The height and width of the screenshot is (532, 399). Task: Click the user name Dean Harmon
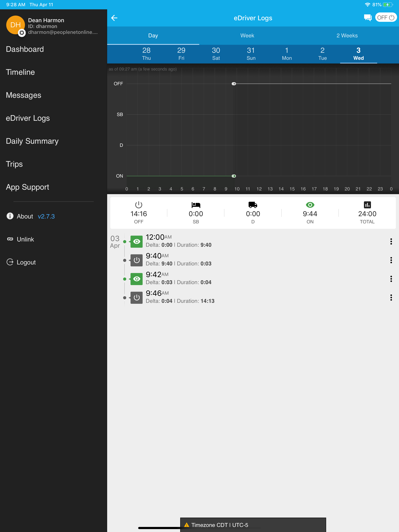[x=46, y=20]
